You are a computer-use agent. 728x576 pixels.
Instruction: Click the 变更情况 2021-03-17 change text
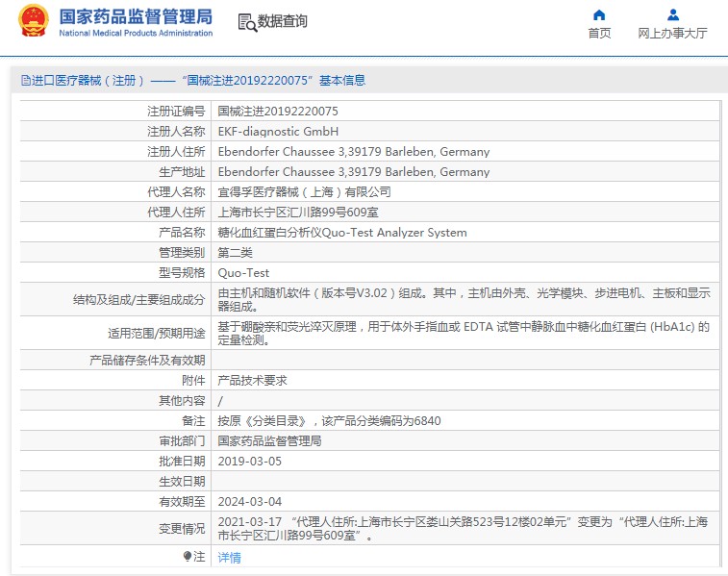(x=463, y=529)
